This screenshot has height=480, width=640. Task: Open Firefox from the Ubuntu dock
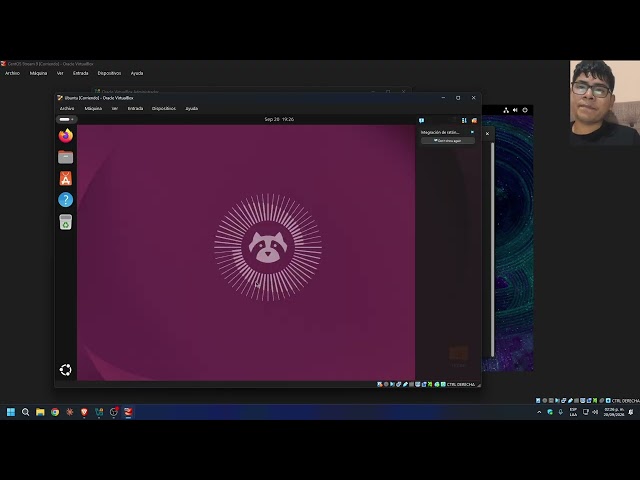point(66,136)
